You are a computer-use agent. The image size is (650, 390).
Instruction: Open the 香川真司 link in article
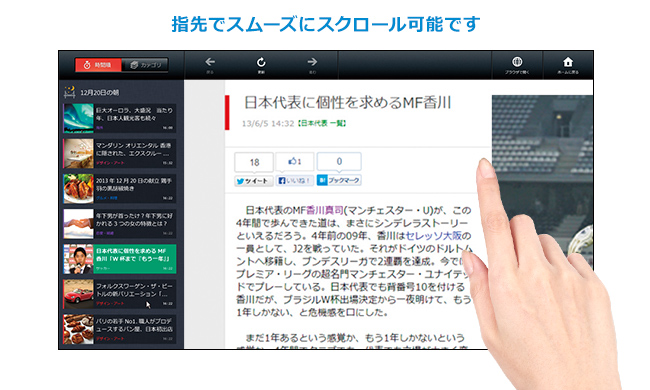pyautogui.click(x=325, y=210)
